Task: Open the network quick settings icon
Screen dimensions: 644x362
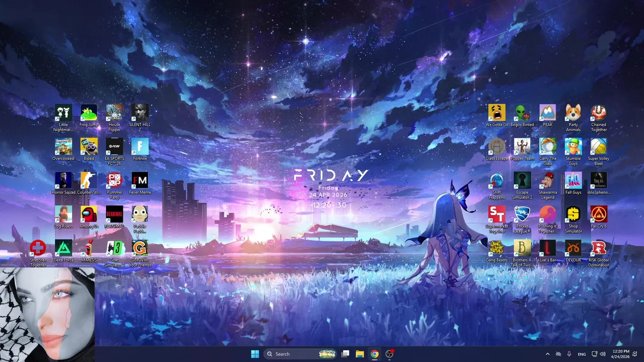Action: tap(594, 354)
